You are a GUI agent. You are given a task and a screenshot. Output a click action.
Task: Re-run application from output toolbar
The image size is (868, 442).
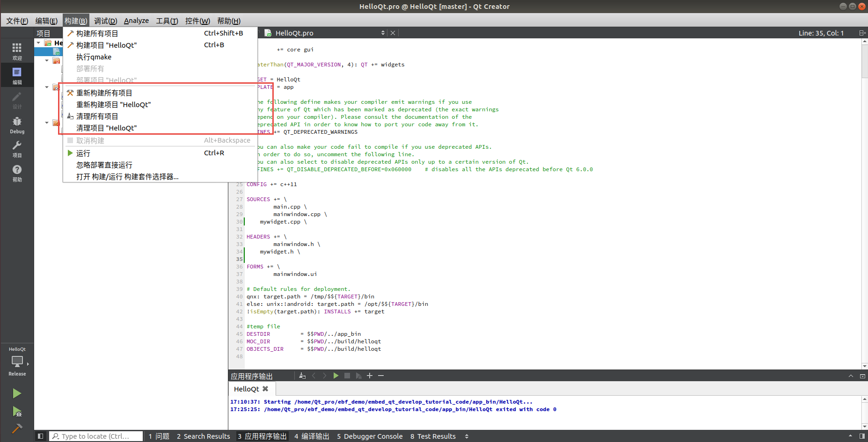click(336, 376)
